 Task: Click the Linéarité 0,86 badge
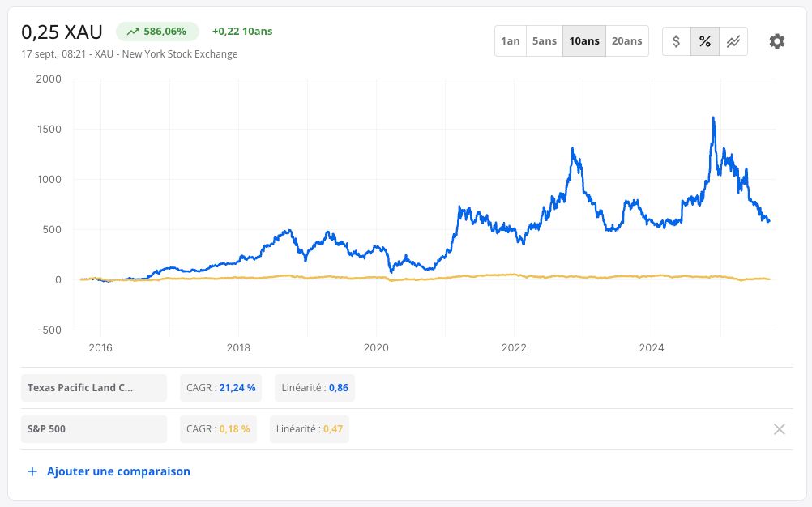click(315, 387)
